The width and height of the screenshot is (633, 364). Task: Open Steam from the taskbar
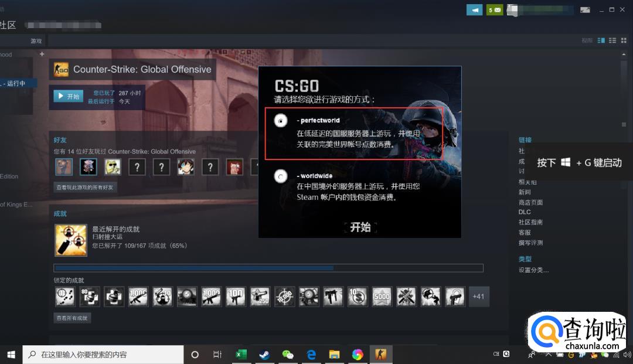[264, 355]
